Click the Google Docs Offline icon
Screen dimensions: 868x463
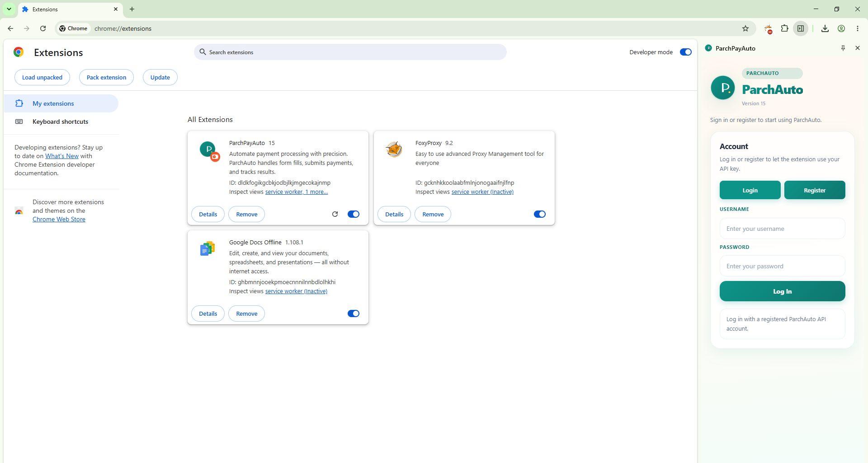click(x=208, y=248)
